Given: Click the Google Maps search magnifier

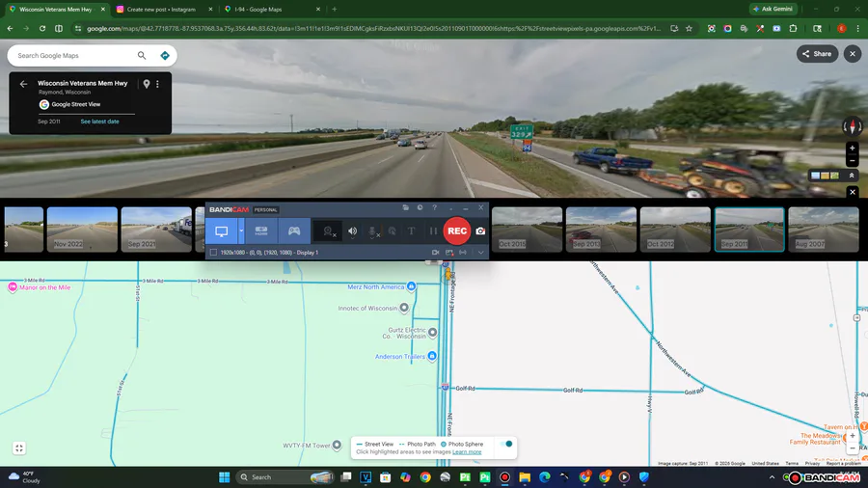Looking at the screenshot, I should (142, 55).
